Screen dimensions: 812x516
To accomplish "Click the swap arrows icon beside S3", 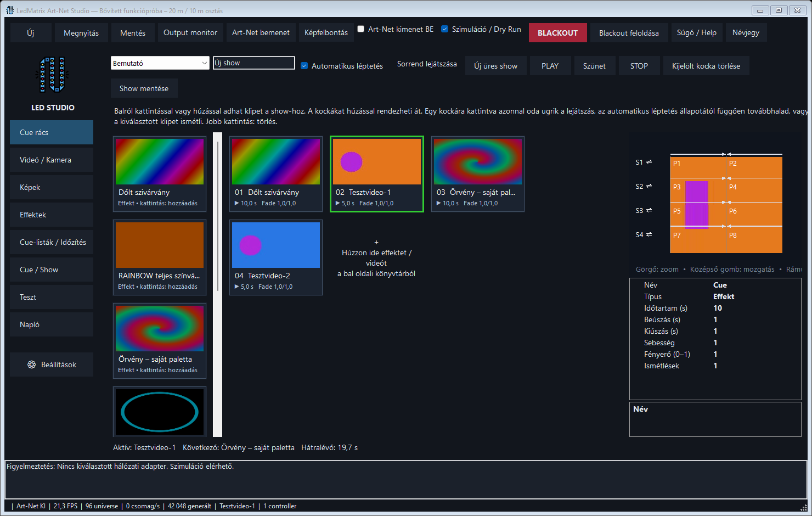I will (649, 210).
